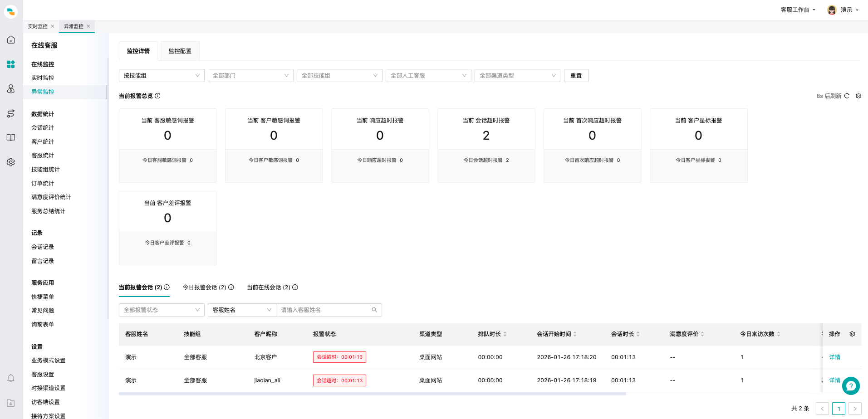The image size is (868, 419).
Task: Switch to the 监控配置 tab
Action: (180, 51)
